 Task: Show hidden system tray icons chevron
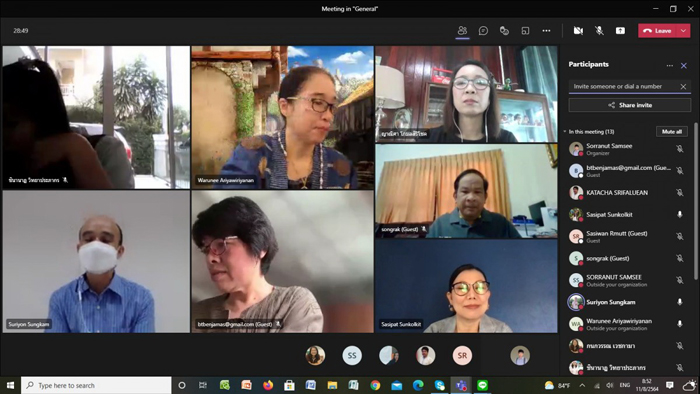tap(582, 385)
